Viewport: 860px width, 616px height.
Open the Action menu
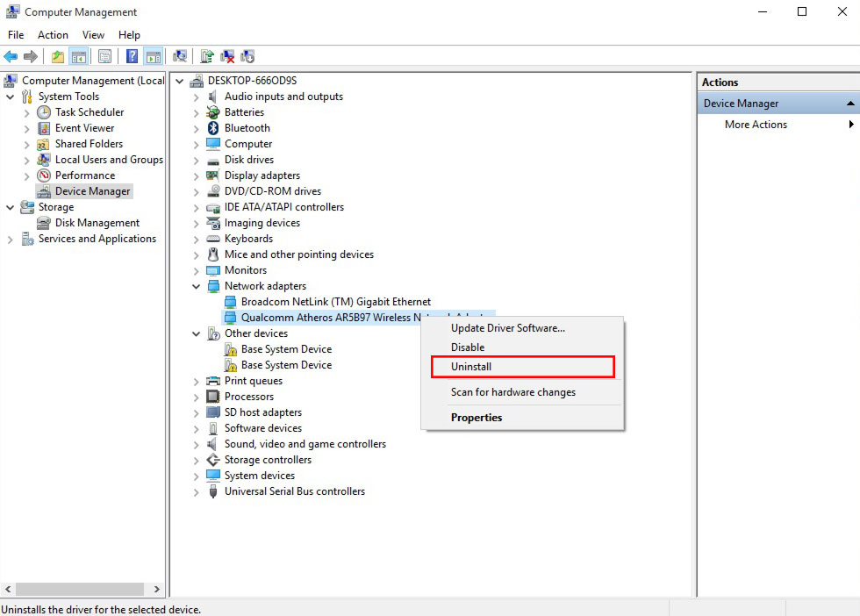tap(53, 34)
